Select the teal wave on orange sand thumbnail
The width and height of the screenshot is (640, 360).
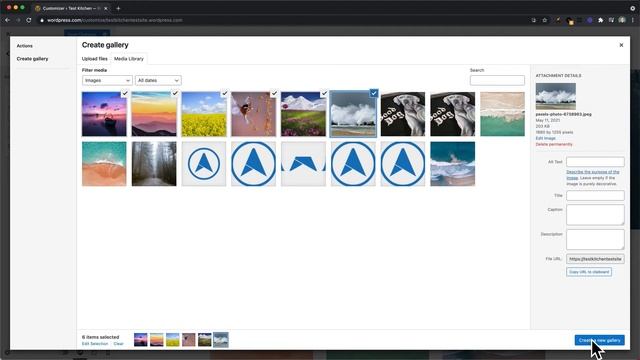tap(104, 164)
